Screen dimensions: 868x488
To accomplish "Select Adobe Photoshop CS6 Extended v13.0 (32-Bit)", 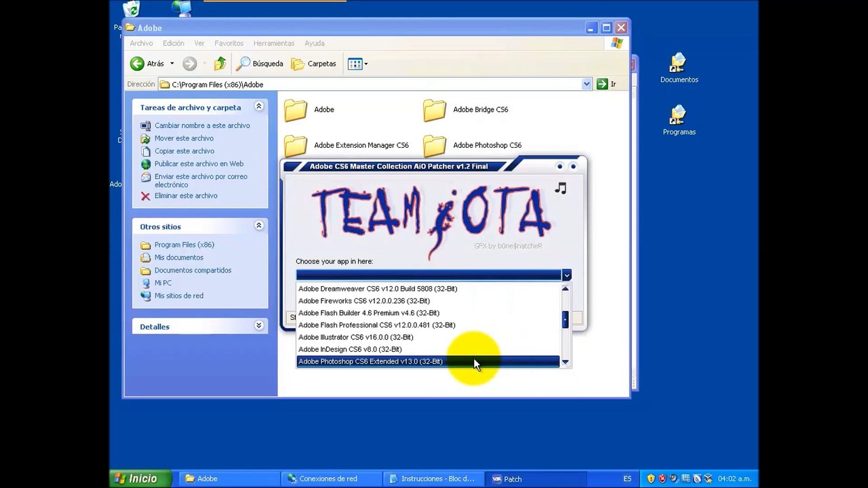I will point(429,362).
